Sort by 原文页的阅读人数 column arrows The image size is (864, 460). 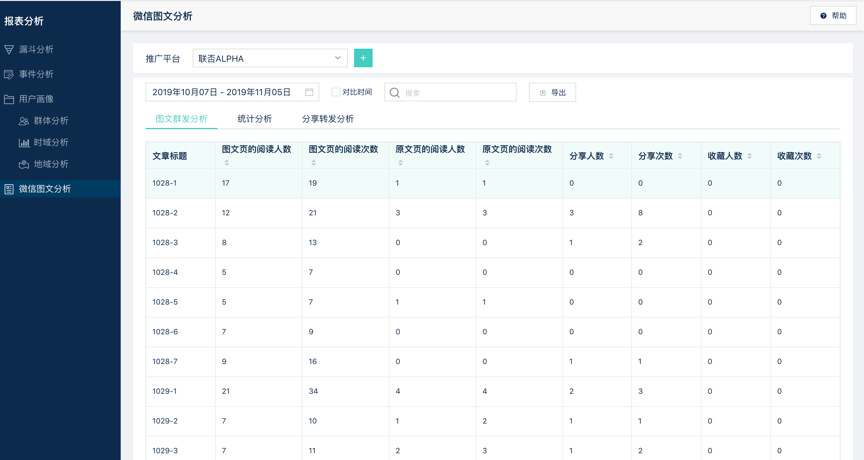pyautogui.click(x=401, y=163)
